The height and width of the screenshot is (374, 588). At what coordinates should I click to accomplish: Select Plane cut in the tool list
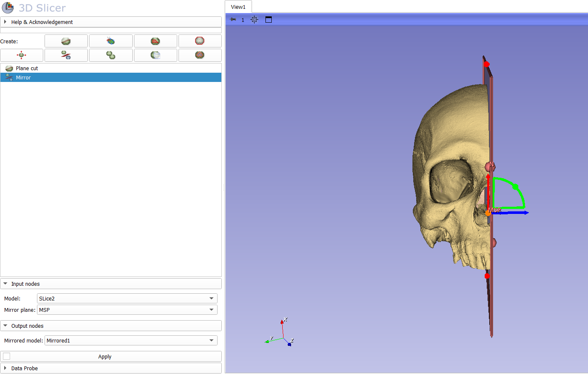pos(27,68)
